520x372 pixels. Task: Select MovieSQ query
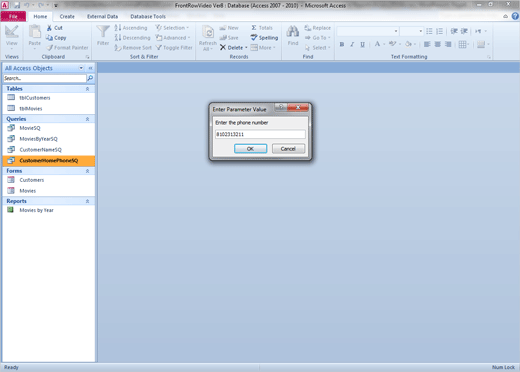49,128
